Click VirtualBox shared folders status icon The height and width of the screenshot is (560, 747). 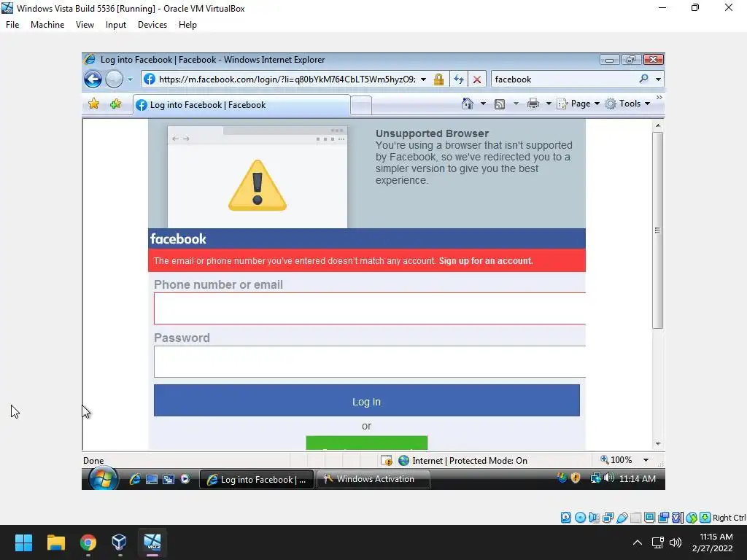635,518
